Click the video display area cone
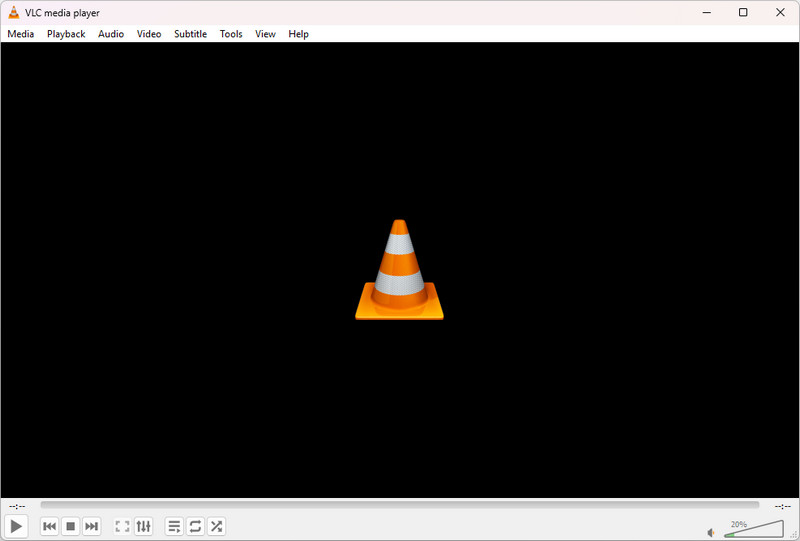 tap(399, 269)
